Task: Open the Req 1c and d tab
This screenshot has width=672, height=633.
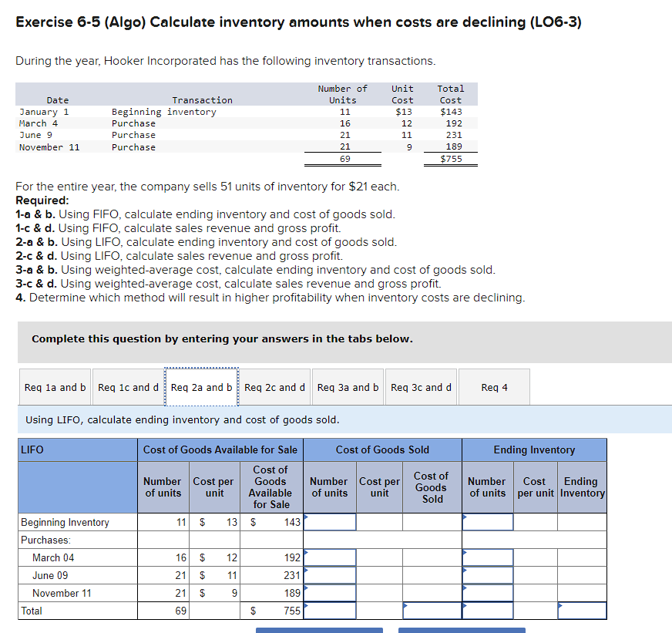Action: (x=128, y=387)
